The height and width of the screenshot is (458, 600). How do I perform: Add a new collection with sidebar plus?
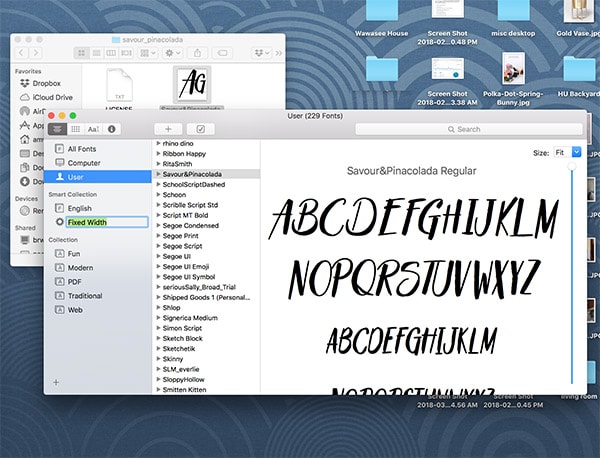click(56, 382)
